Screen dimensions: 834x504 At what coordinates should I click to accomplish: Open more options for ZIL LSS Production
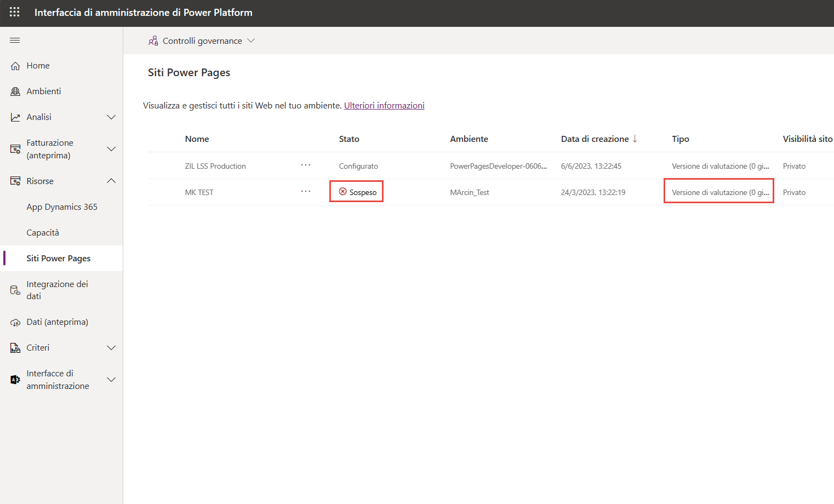(306, 165)
